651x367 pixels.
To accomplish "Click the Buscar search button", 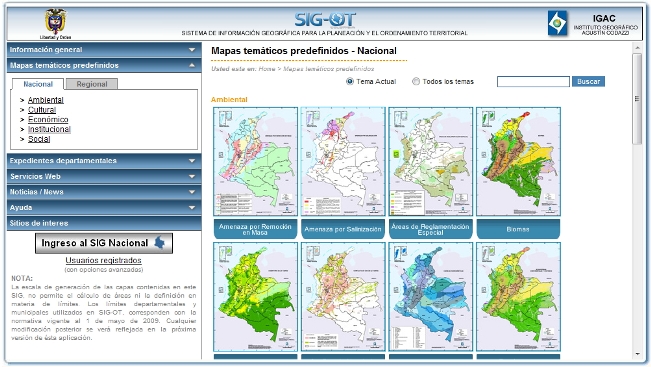I will (588, 81).
